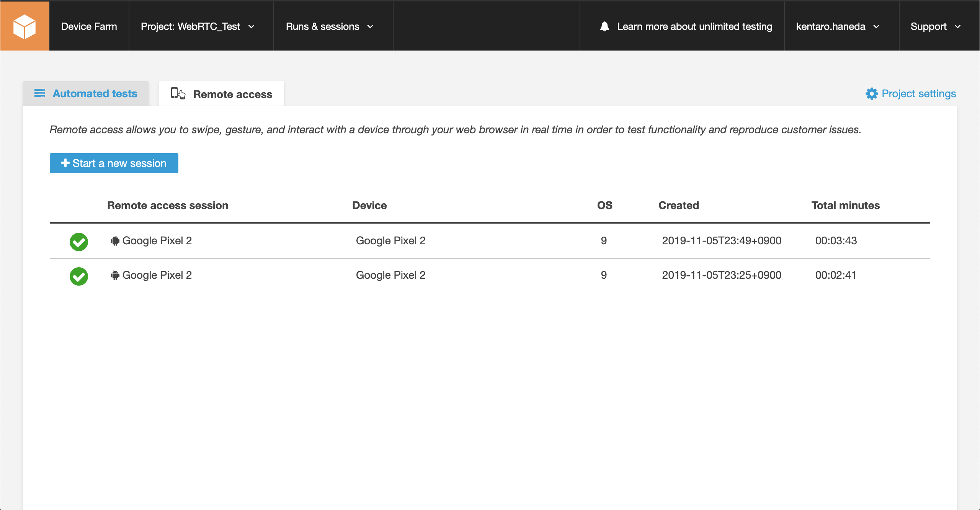Click green check status for 23:25 session
Image resolution: width=980 pixels, height=510 pixels.
(x=79, y=276)
